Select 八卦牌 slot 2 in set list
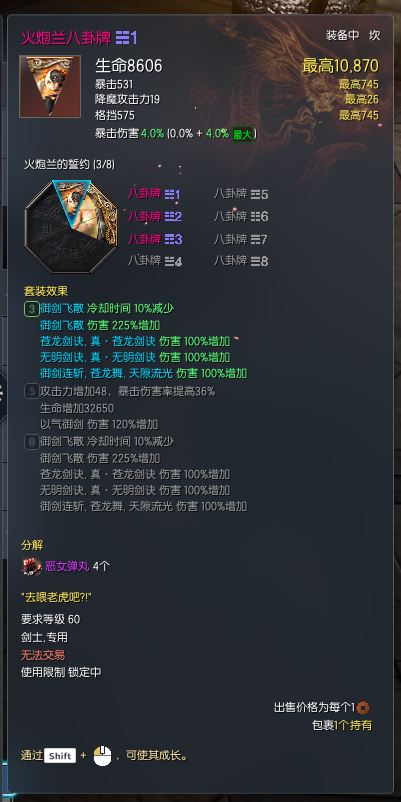Viewport: 401px width, 802px height. tap(155, 216)
